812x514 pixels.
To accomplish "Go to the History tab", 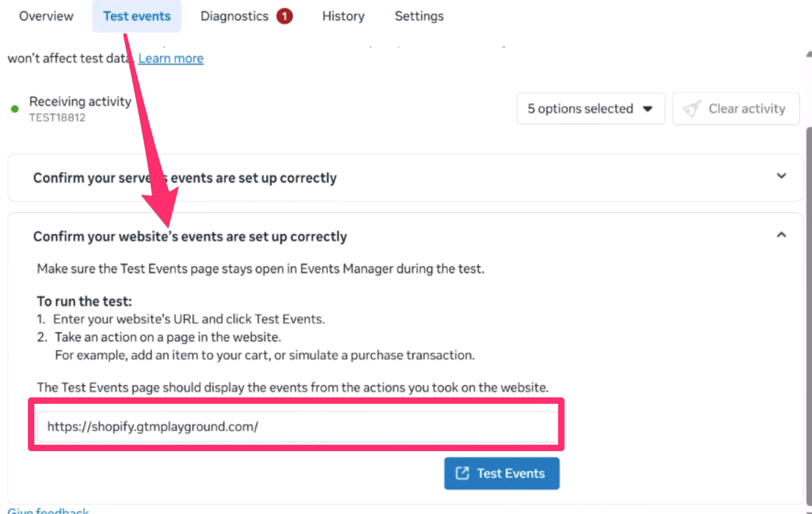I will click(343, 16).
